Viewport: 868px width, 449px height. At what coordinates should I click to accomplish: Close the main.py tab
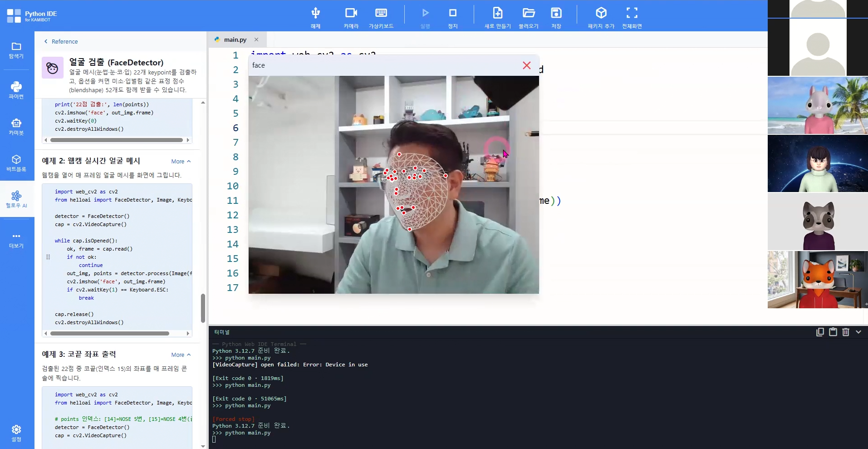tap(256, 39)
